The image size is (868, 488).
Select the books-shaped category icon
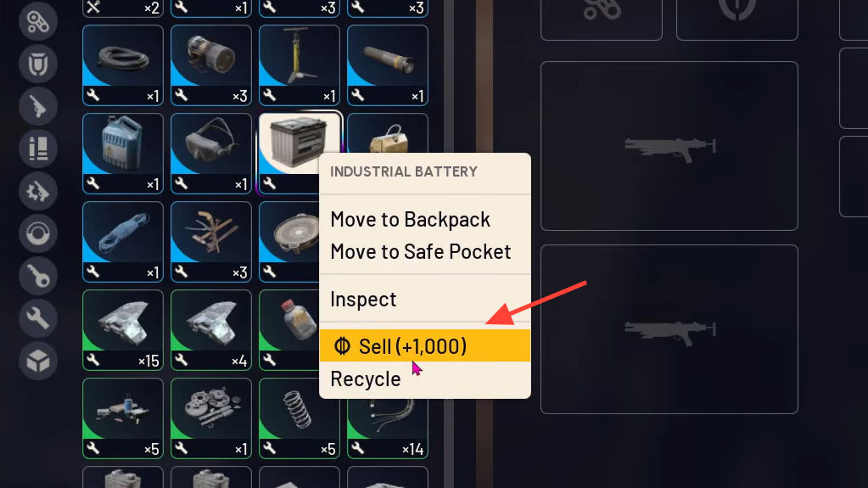pyautogui.click(x=37, y=149)
